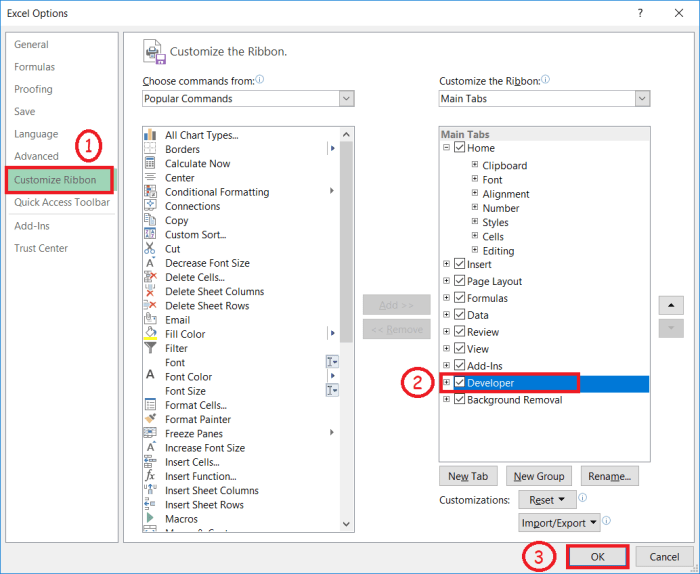Toggle the Background Removal checkbox
Image resolution: width=700 pixels, height=574 pixels.
tap(460, 400)
